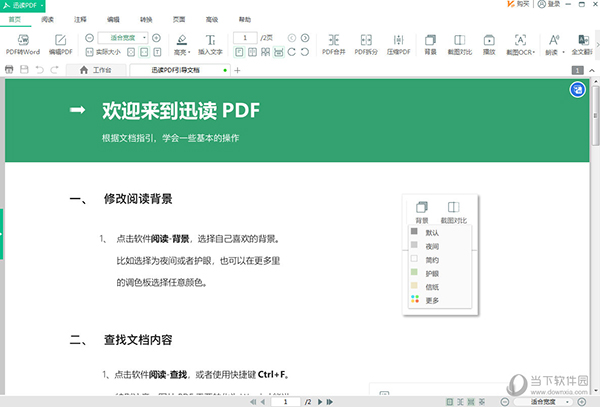
Task: Open the 截图对比 comparison tool in toolbar
Action: coord(460,44)
